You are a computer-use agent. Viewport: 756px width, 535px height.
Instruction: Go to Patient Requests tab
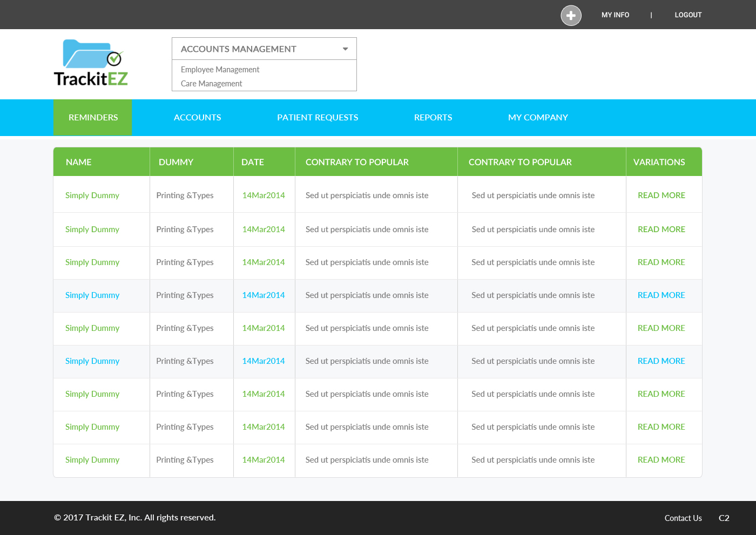click(x=318, y=118)
